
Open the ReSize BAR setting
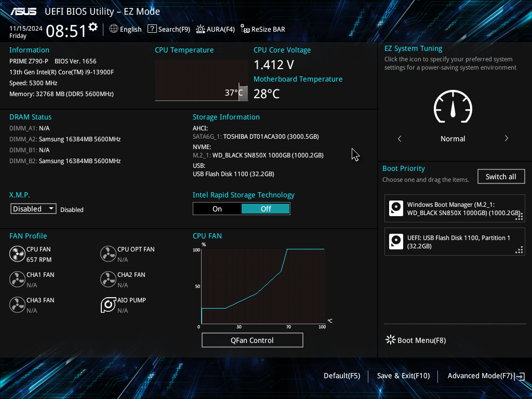pos(268,29)
